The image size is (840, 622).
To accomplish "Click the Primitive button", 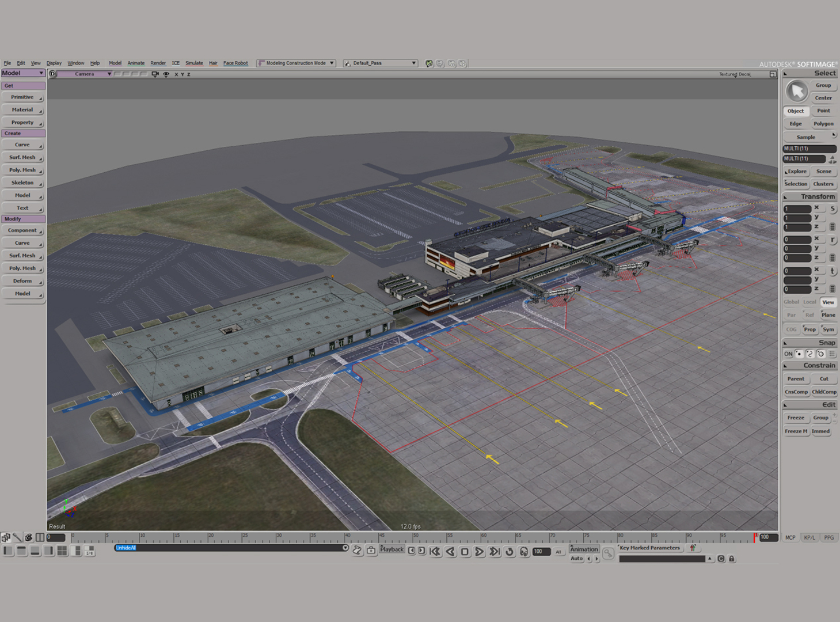I will (x=22, y=97).
